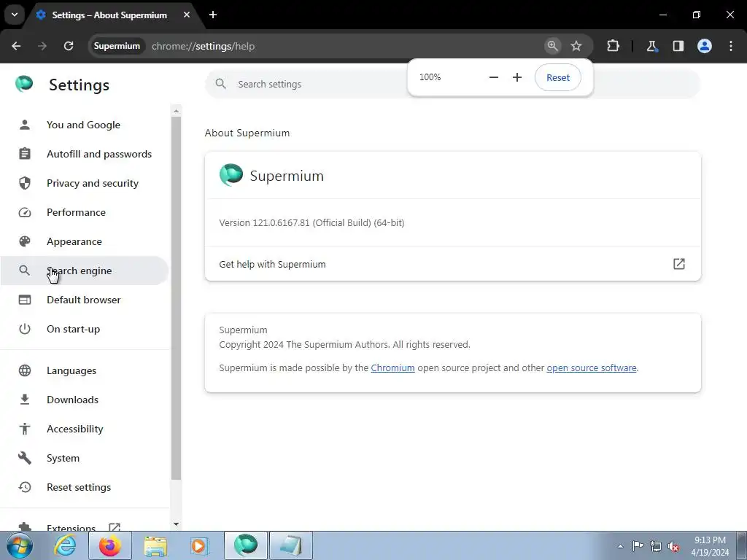
Task: Click sidebar scrollbar down arrow
Action: pos(177,524)
